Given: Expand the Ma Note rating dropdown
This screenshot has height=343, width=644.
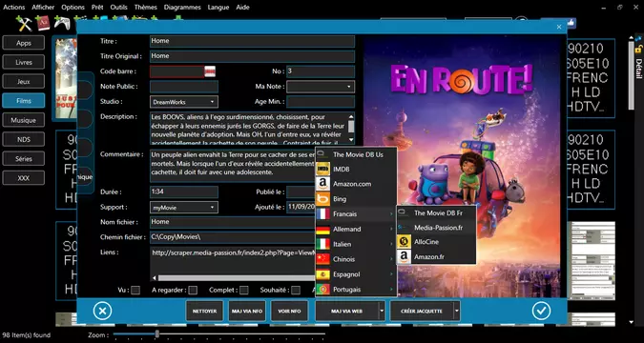Looking at the screenshot, I should point(321,87).
